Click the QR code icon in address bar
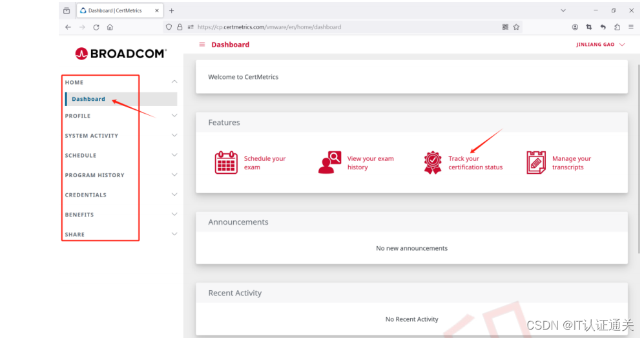 coord(505,27)
